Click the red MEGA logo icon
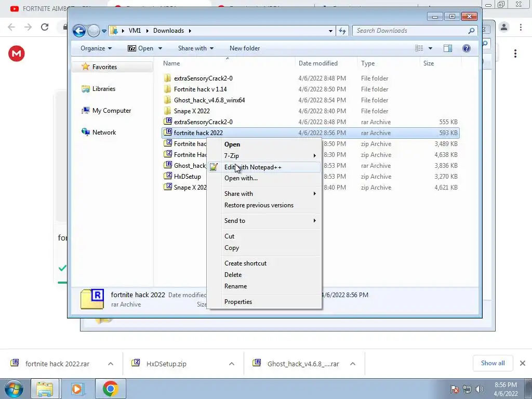532x399 pixels. pyautogui.click(x=16, y=54)
